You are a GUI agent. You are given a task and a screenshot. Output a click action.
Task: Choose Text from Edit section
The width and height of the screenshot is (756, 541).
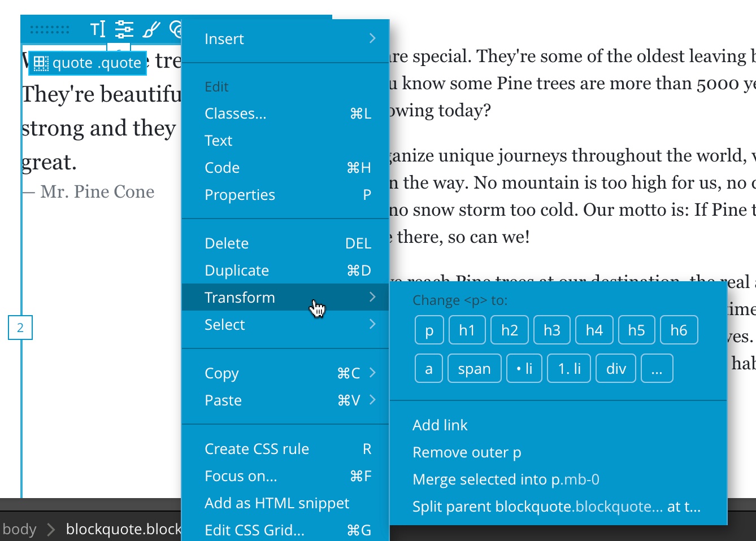pos(285,141)
